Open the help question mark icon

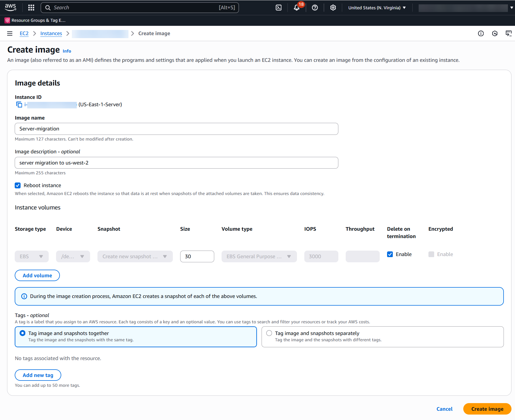pyautogui.click(x=315, y=8)
